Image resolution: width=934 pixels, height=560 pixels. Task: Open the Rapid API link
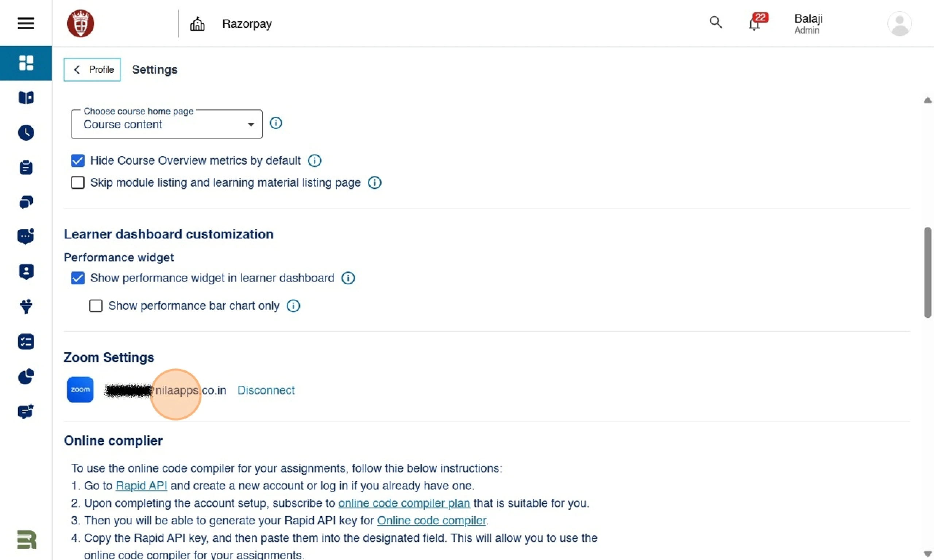tap(141, 486)
